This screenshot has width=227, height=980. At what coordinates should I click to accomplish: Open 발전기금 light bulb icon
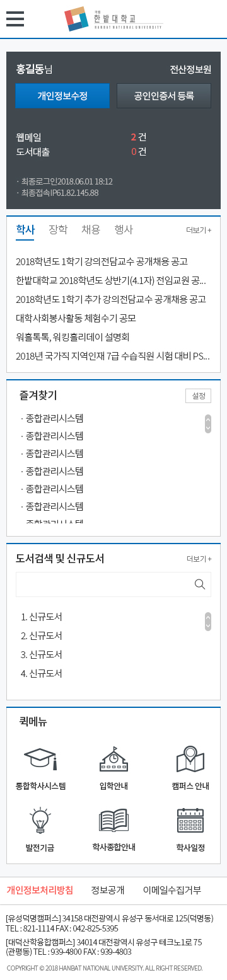click(40, 820)
